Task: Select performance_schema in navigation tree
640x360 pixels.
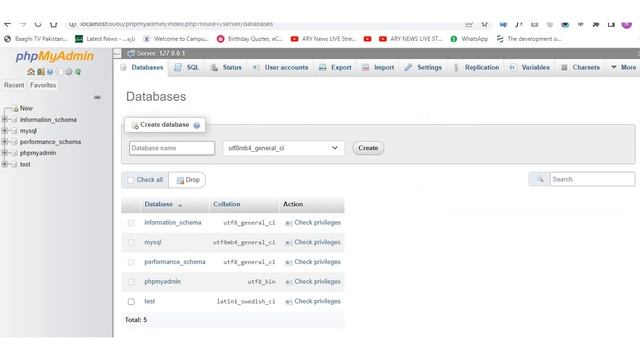Action: [50, 142]
